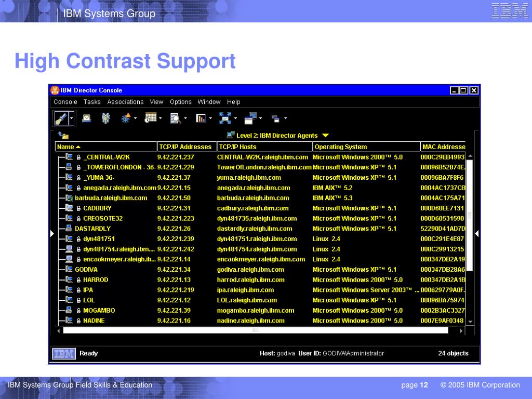532x399 pixels.
Task: Click the MAC Address column header
Action: pyautogui.click(x=443, y=147)
